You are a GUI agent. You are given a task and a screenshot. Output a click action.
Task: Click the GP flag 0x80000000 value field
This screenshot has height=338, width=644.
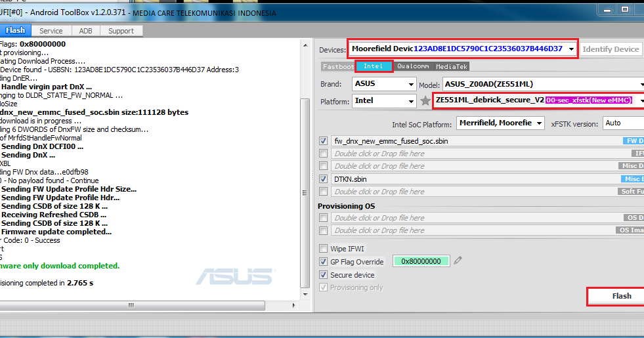421,261
